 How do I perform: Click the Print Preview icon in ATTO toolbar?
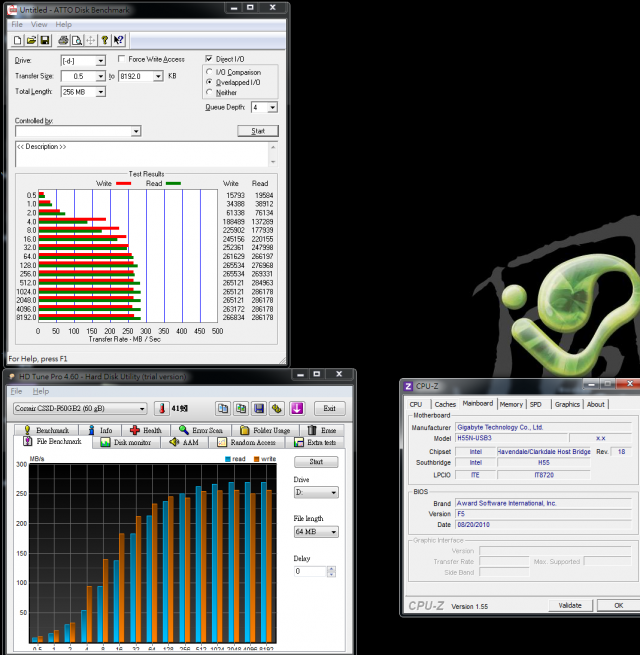click(77, 40)
